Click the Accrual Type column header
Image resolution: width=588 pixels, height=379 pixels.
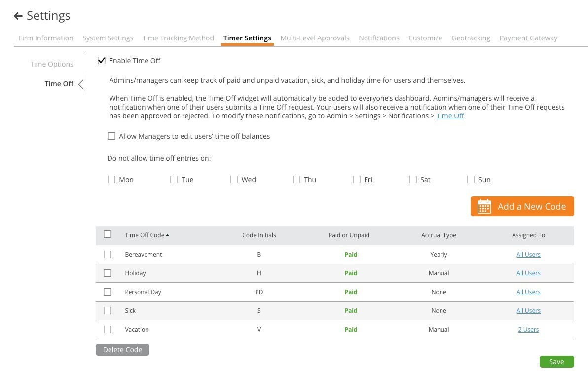439,235
